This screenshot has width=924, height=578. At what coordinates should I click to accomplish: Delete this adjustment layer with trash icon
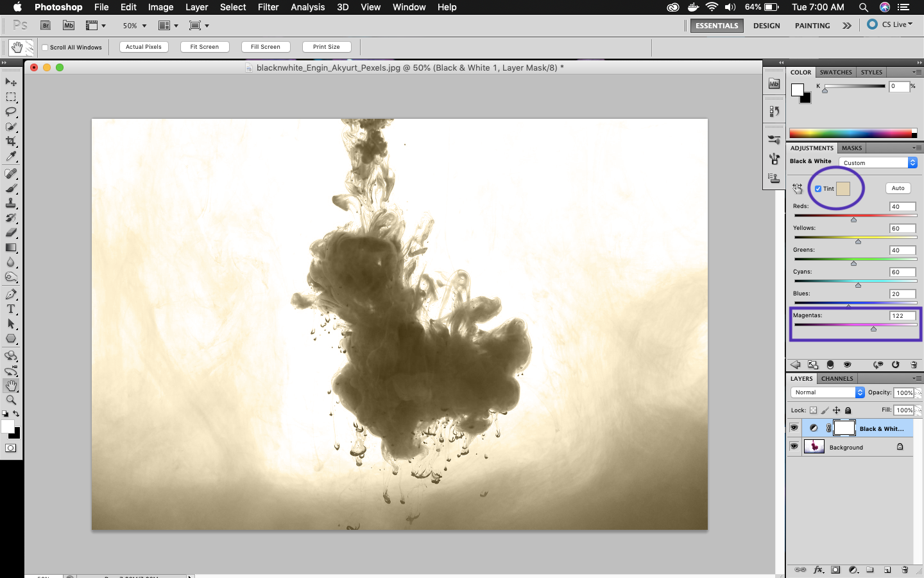914,365
